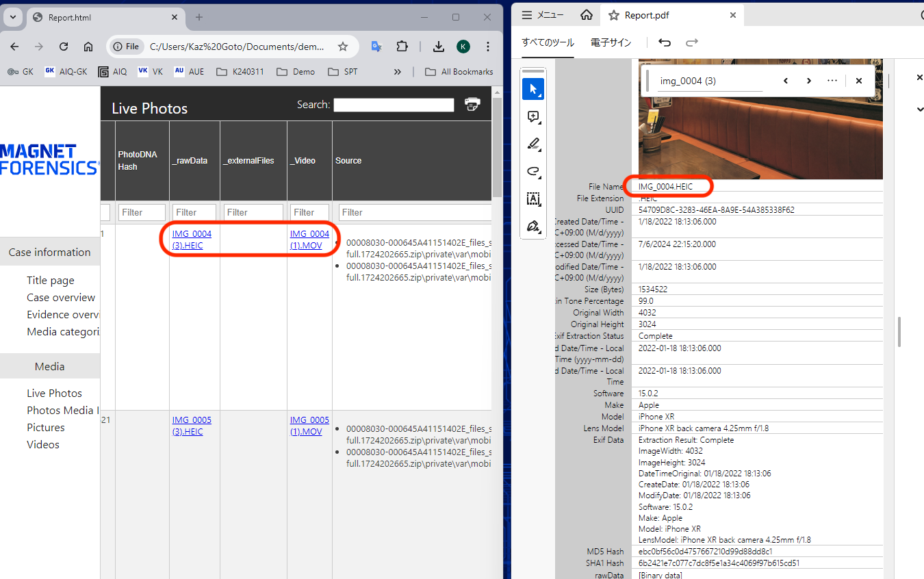Click the Acrobat home icon
This screenshot has height=579, width=924.
(586, 15)
